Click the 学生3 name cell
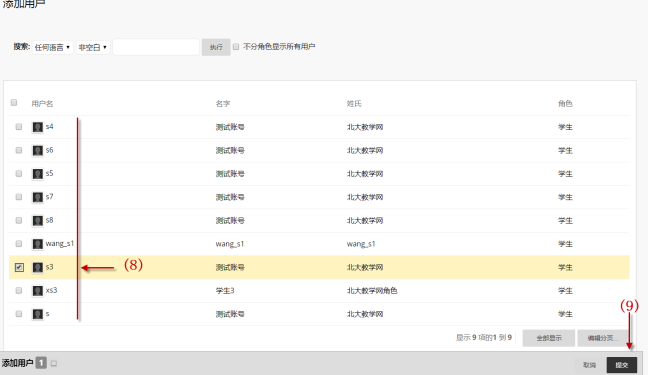The height and width of the screenshot is (375, 649). [225, 291]
